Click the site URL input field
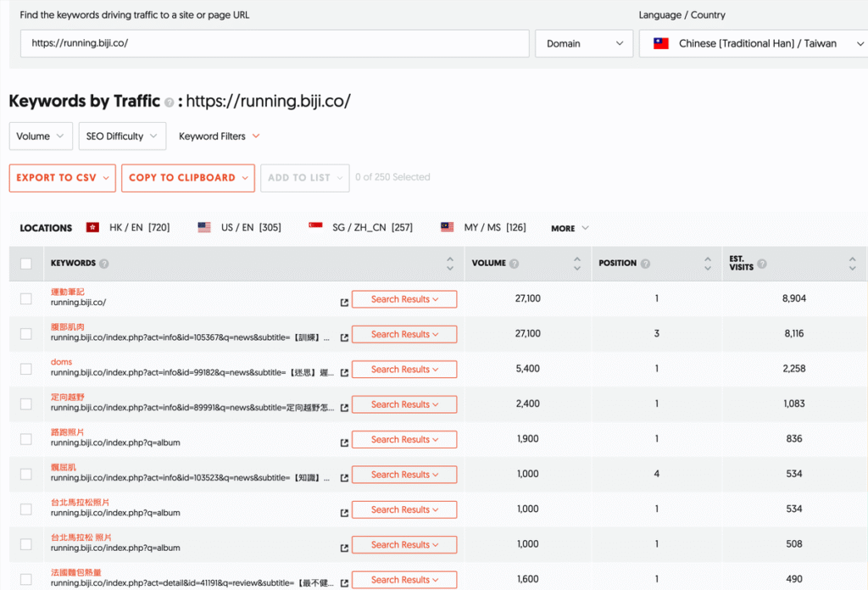 click(x=275, y=44)
